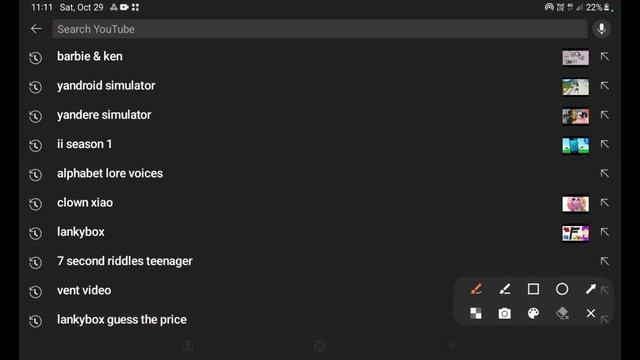Tap the back arrow beside search
This screenshot has height=360, width=640.
pyautogui.click(x=36, y=29)
